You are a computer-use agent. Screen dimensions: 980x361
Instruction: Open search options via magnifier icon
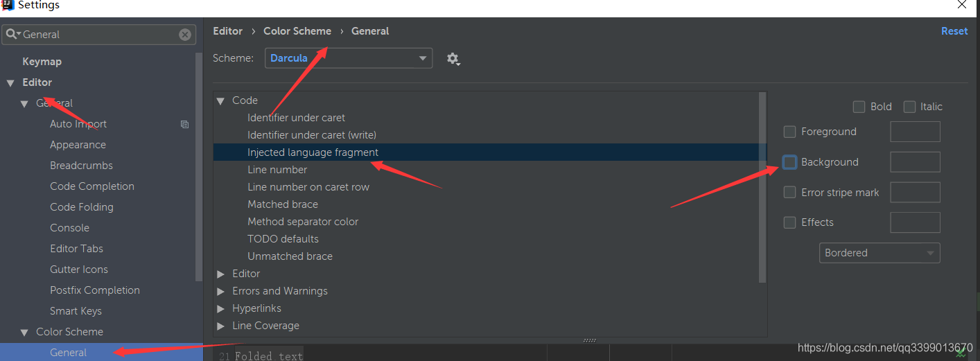pos(13,35)
